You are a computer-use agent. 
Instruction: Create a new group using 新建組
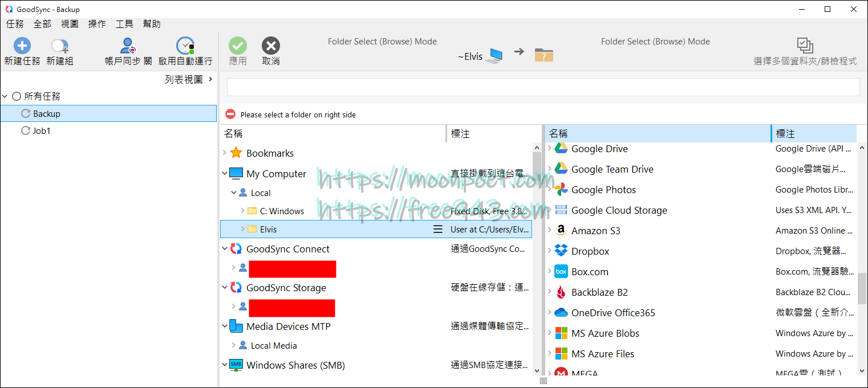click(x=59, y=51)
